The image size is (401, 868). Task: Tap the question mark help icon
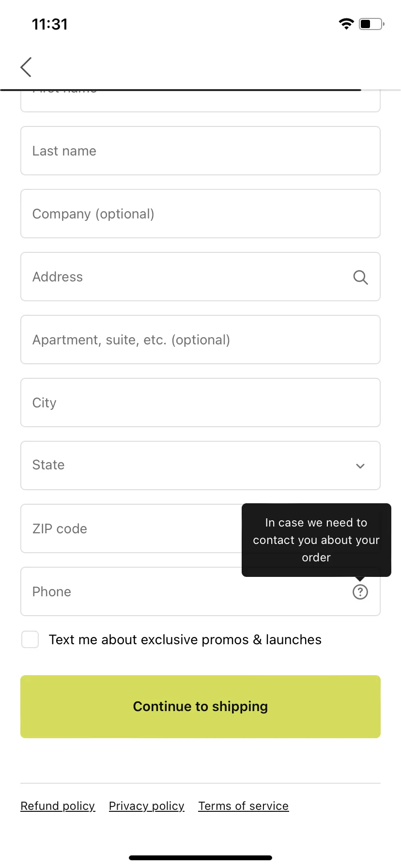coord(360,592)
